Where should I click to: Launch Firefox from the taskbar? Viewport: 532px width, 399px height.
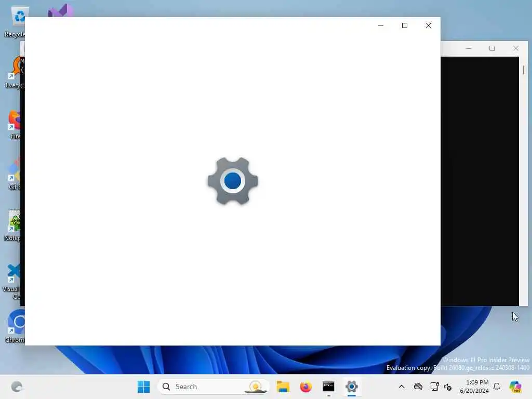pos(305,387)
